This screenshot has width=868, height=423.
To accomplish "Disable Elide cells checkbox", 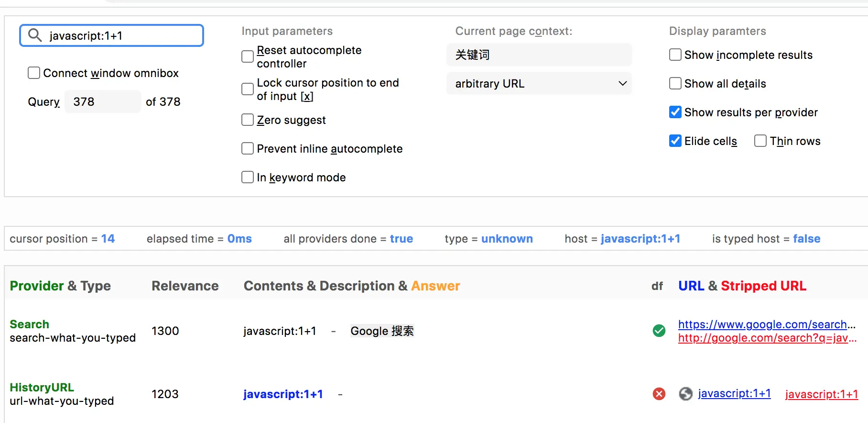I will click(675, 141).
